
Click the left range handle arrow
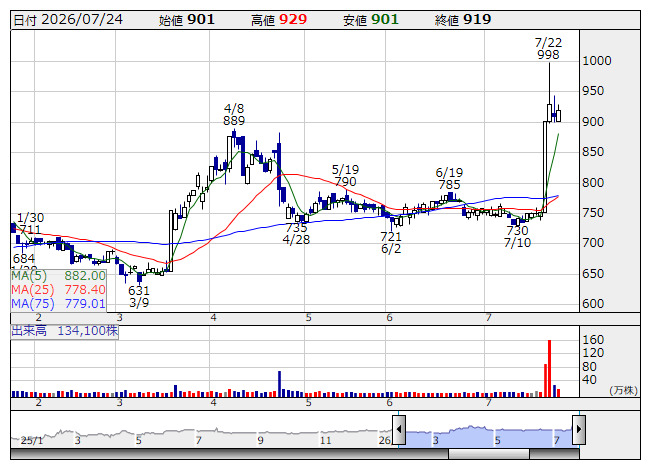(399, 429)
